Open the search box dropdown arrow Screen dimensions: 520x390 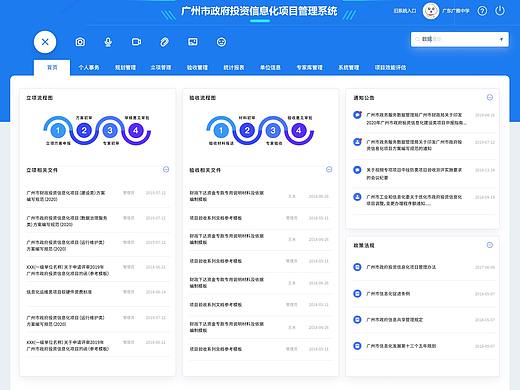click(x=501, y=39)
